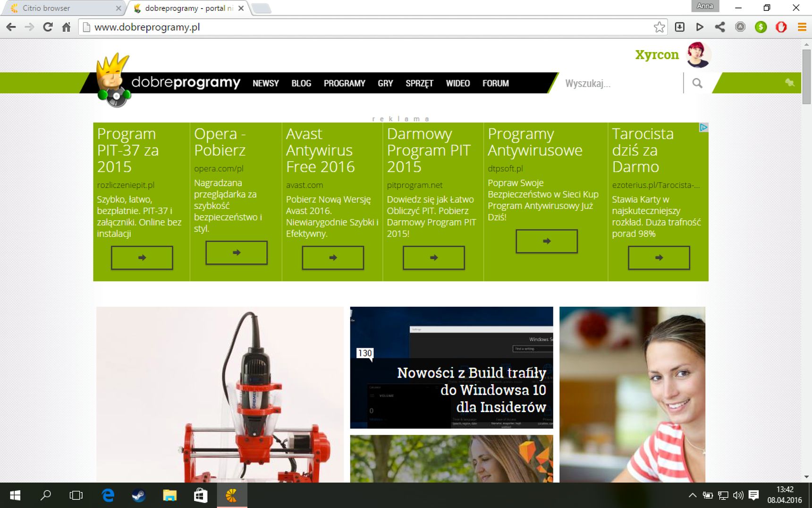This screenshot has height=508, width=812.
Task: Open the Opera - Pobierz ad headline
Action: [x=220, y=142]
